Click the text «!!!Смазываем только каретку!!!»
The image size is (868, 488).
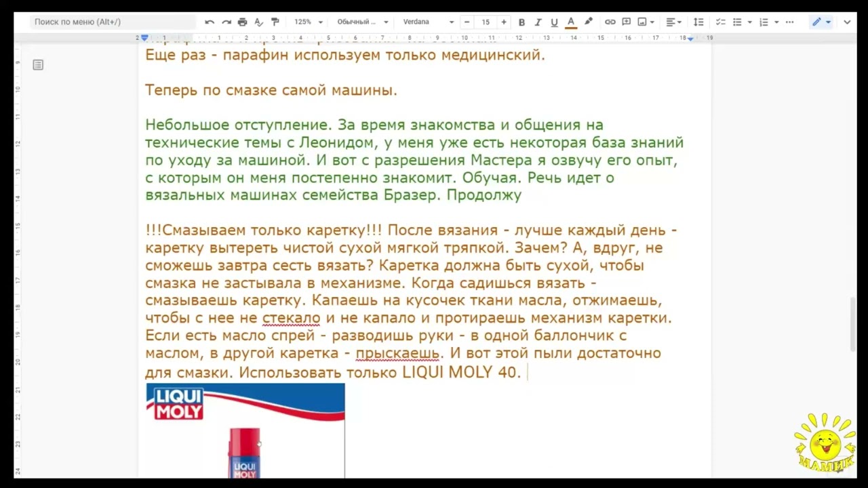264,230
